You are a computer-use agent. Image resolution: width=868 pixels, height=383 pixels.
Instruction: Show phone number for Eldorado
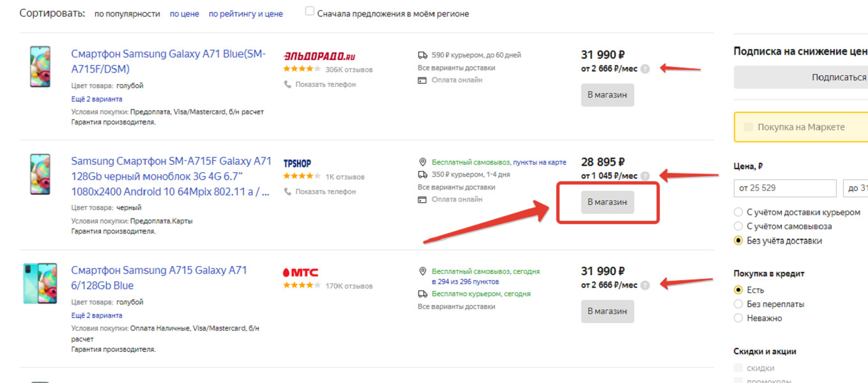326,84
